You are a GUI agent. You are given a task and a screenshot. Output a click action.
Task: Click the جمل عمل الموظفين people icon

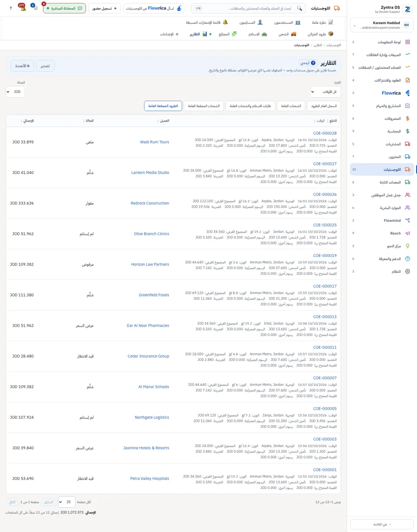click(x=407, y=195)
